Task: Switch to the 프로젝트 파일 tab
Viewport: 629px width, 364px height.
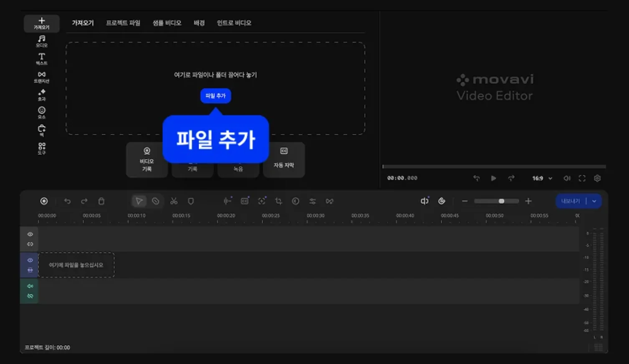Action: coord(123,23)
